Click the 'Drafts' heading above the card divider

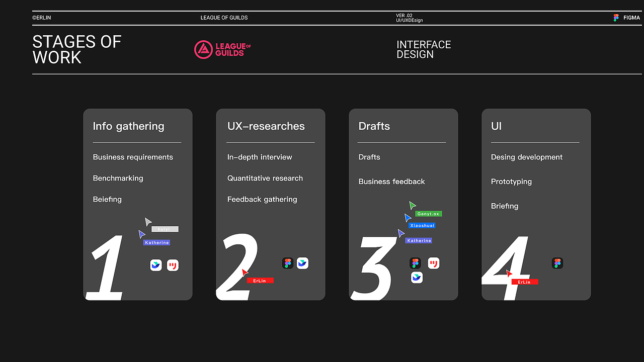coord(374,126)
